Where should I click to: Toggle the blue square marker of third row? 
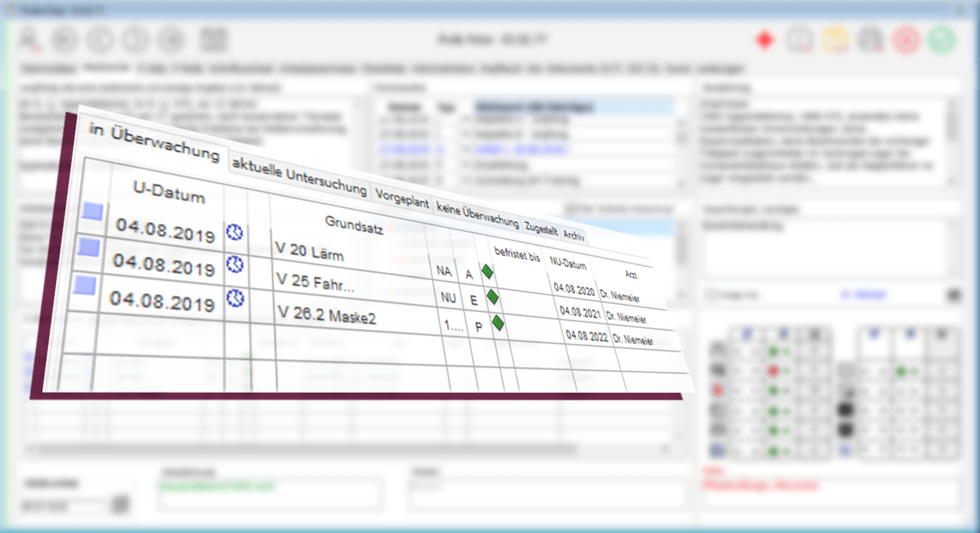point(84,286)
